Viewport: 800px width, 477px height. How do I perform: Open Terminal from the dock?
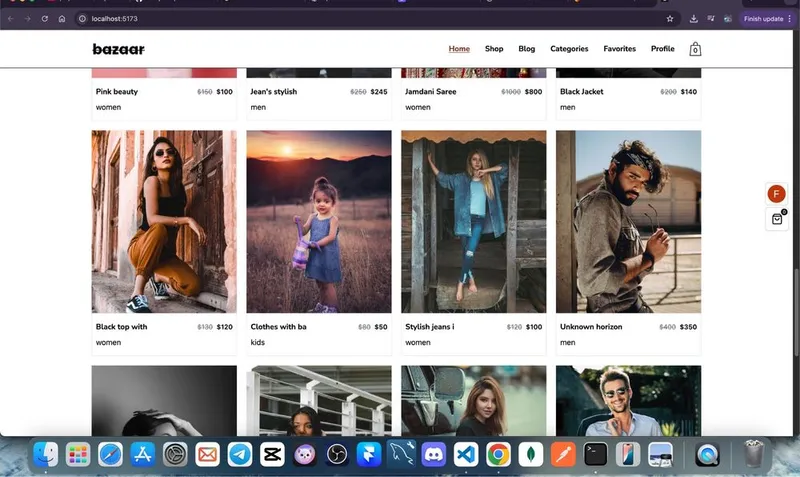595,454
